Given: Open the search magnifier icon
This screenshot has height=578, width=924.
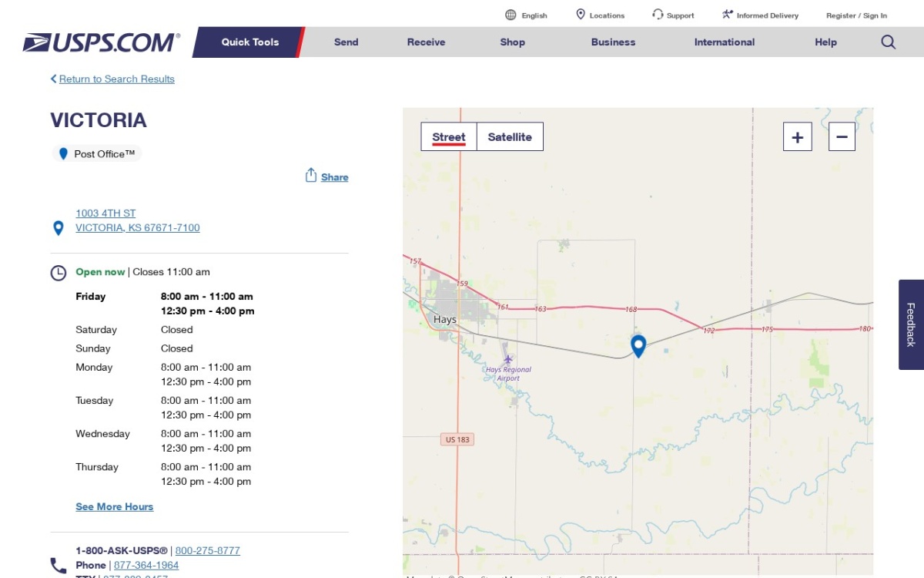Looking at the screenshot, I should point(888,42).
